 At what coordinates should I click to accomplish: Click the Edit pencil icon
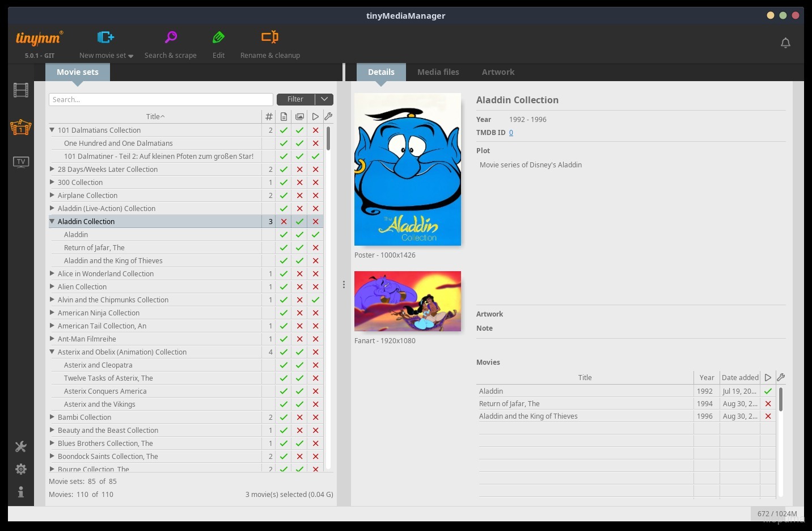click(218, 37)
